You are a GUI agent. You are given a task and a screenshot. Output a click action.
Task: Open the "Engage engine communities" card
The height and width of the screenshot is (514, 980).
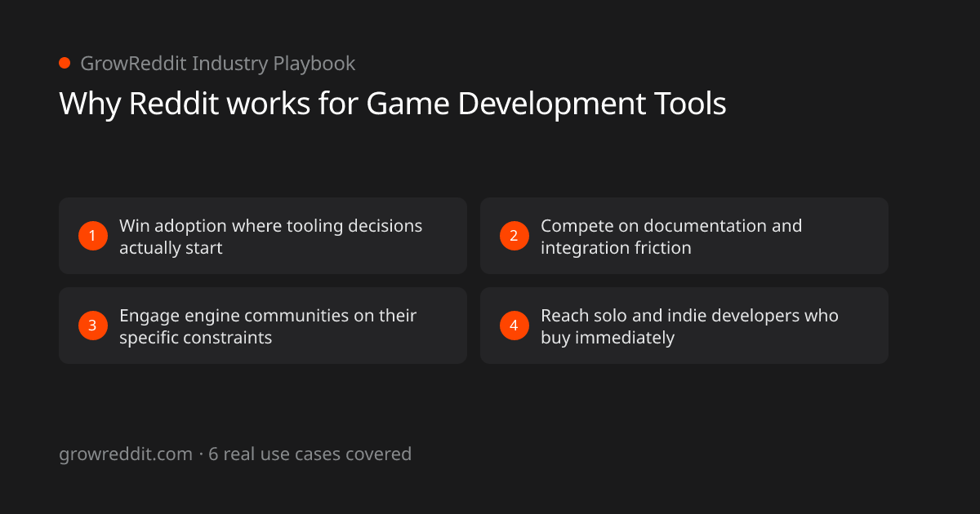[x=263, y=326]
